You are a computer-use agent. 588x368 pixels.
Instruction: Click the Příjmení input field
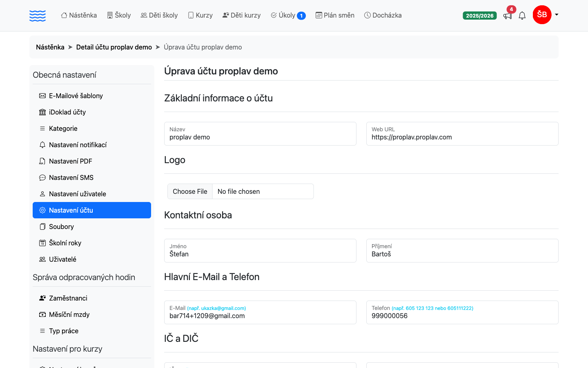(462, 251)
